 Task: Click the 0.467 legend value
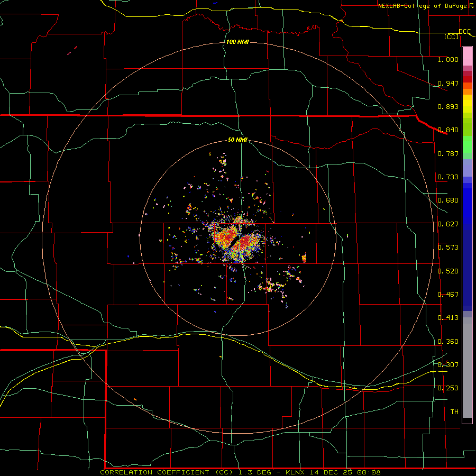[448, 295]
